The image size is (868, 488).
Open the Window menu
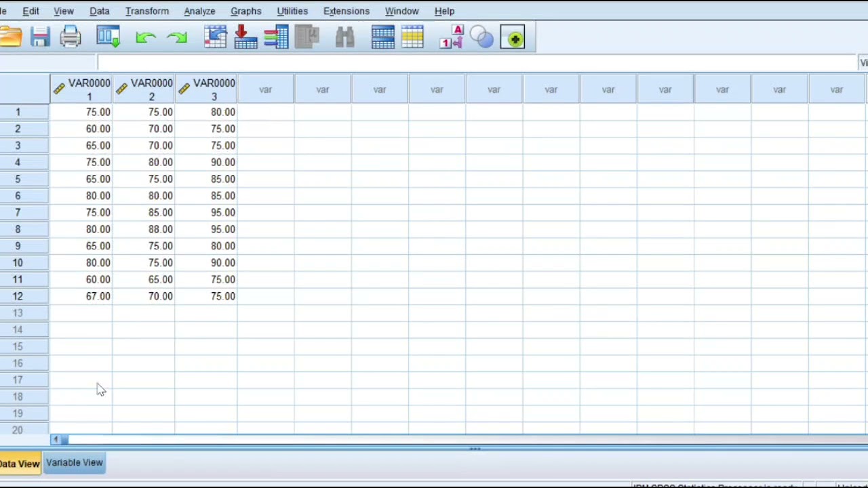tap(401, 11)
